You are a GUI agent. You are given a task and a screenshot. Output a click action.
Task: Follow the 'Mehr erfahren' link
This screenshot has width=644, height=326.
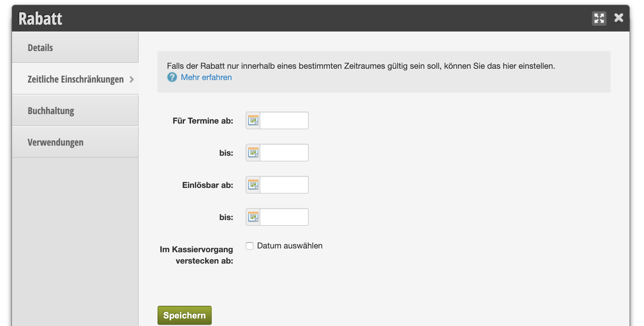coord(206,77)
